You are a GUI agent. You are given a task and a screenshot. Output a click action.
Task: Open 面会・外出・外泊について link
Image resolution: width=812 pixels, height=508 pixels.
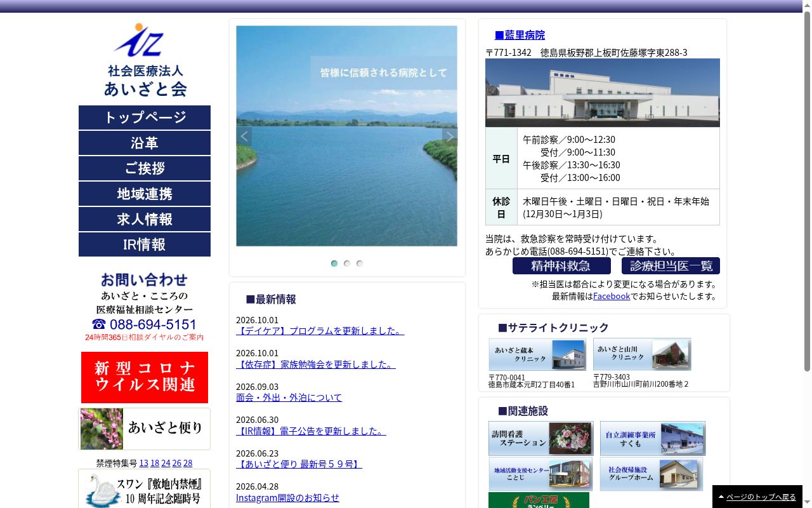tap(289, 398)
